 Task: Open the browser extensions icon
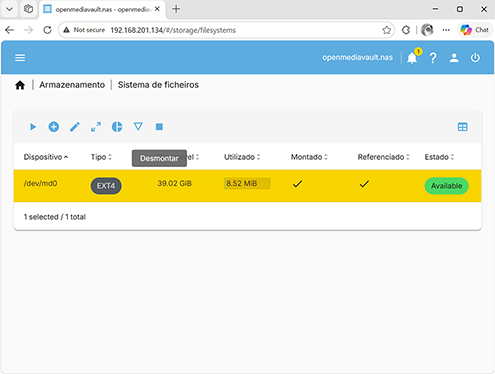[406, 30]
